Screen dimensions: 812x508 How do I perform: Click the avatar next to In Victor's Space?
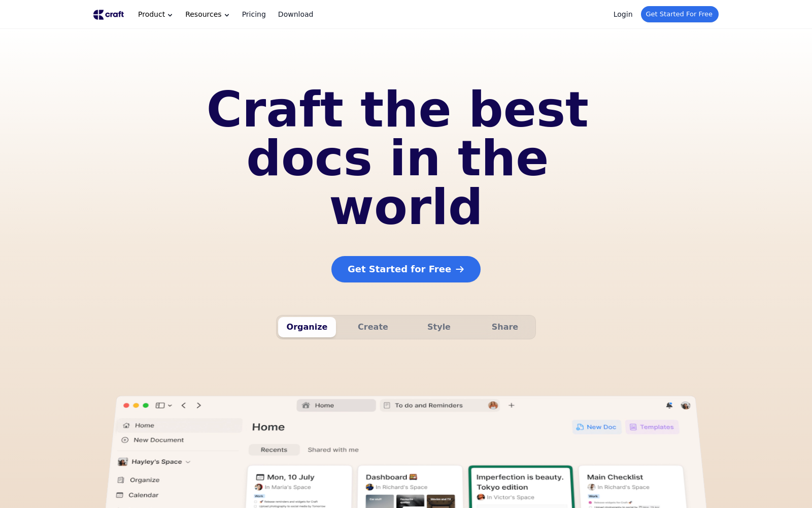click(x=481, y=497)
